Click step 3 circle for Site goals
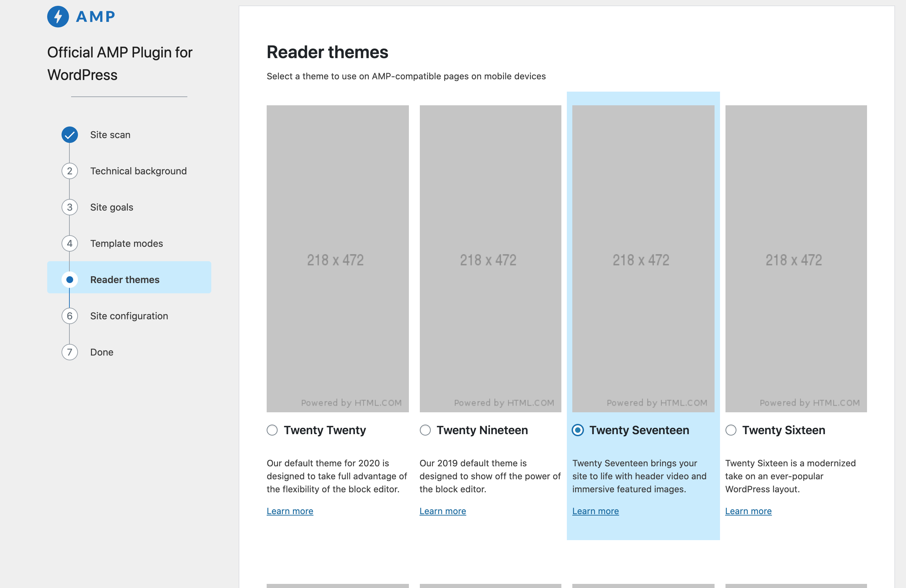This screenshot has height=588, width=906. (70, 207)
